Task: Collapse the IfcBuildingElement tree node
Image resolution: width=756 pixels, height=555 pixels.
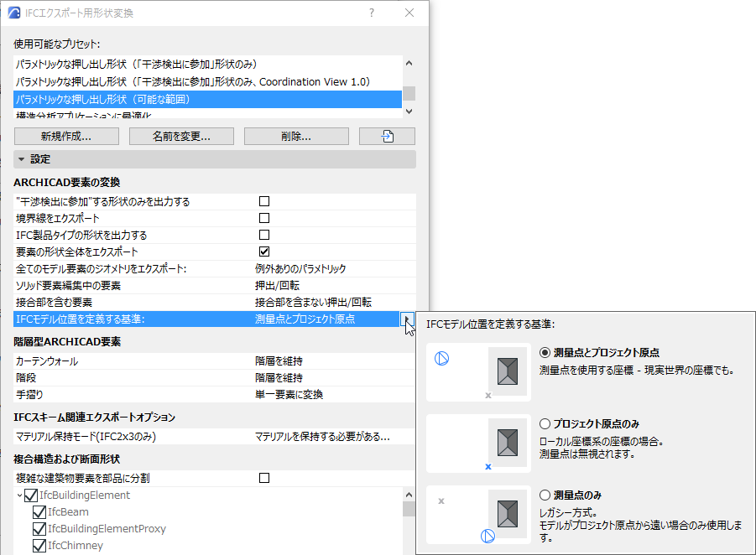Action: coord(19,495)
